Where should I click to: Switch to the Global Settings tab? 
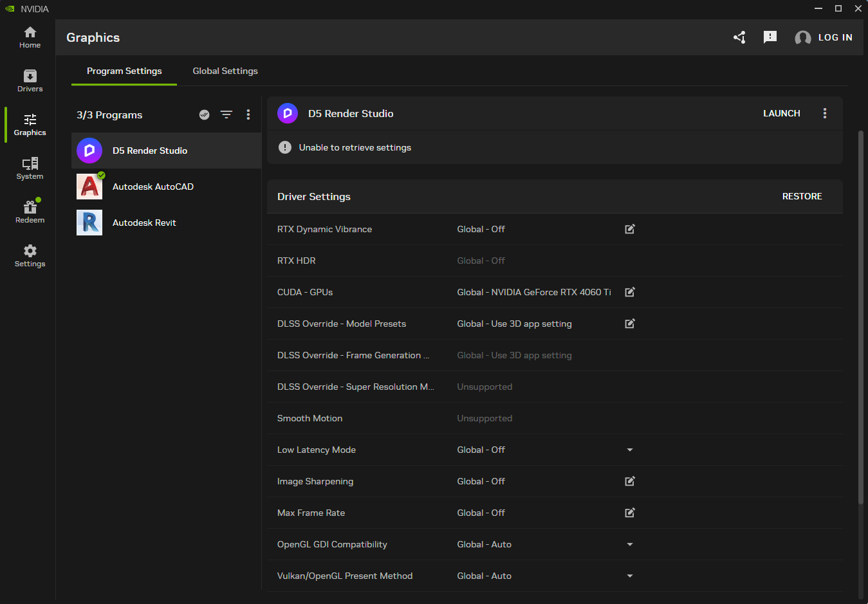tap(225, 71)
